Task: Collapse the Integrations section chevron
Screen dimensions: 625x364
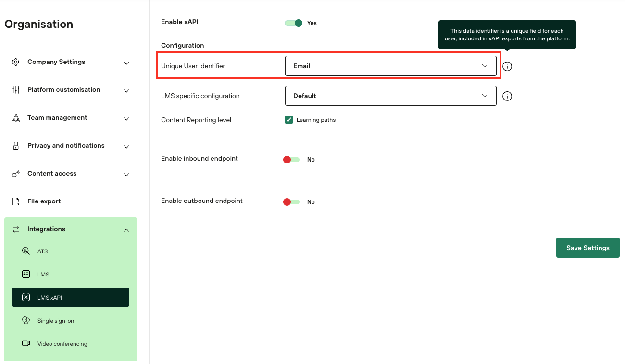Action: [126, 230]
